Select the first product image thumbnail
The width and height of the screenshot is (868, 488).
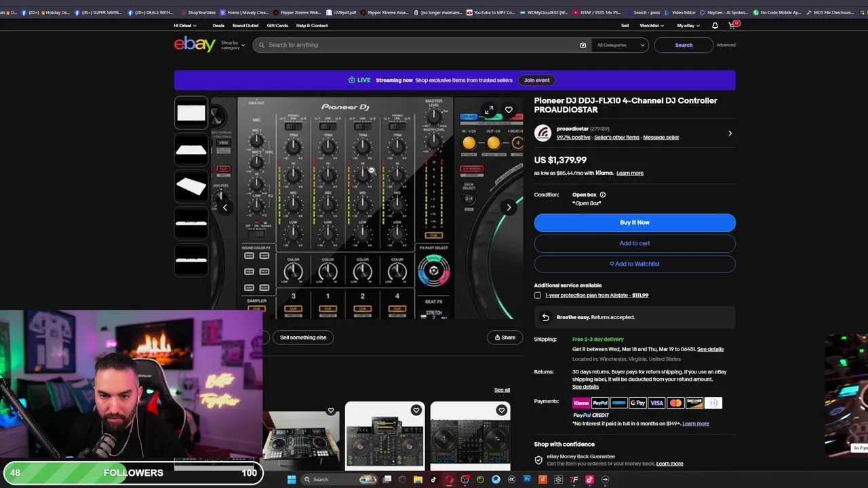point(191,113)
